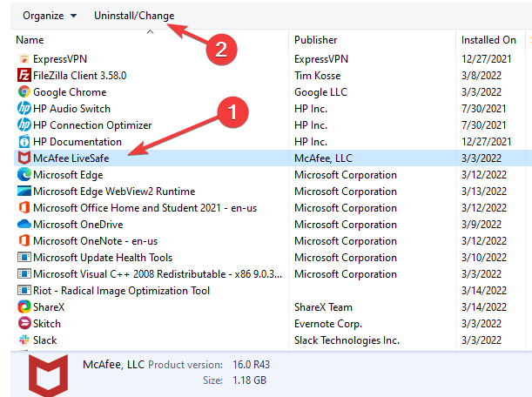Select FileZilla Client 3.58.0 entry

[x=80, y=76]
